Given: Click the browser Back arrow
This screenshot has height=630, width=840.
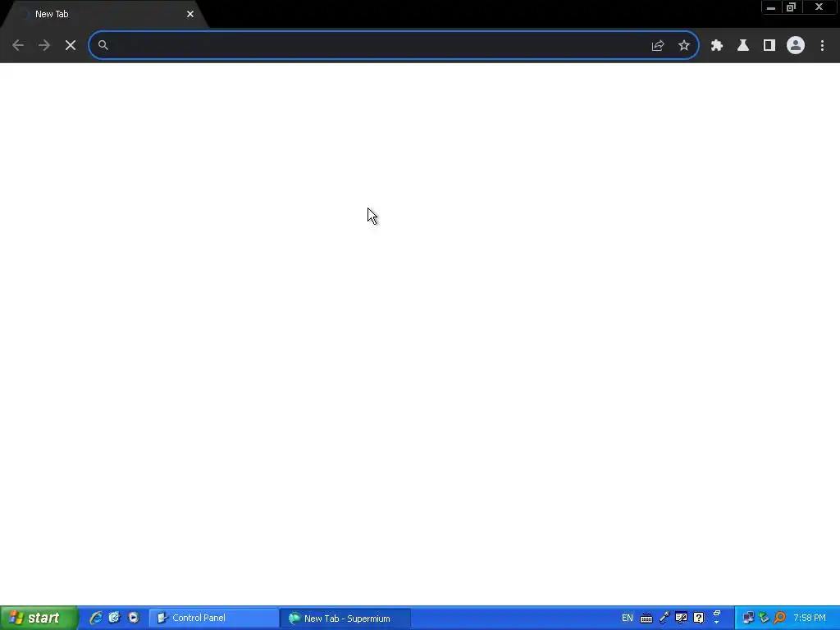Looking at the screenshot, I should coord(18,46).
